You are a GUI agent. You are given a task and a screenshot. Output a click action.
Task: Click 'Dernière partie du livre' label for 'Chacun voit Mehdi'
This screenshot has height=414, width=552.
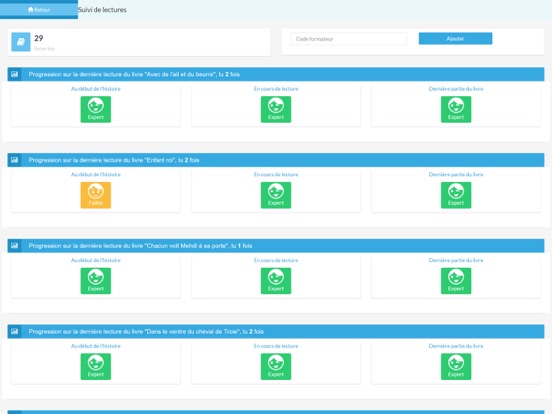click(456, 260)
